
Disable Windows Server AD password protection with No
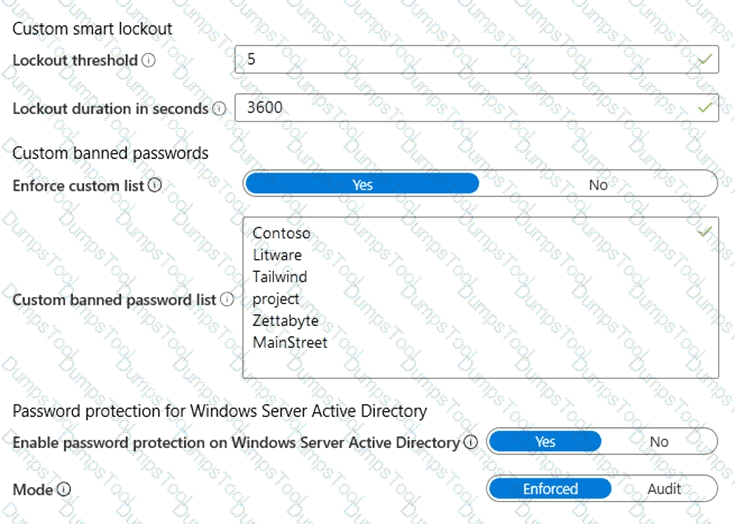click(x=659, y=441)
